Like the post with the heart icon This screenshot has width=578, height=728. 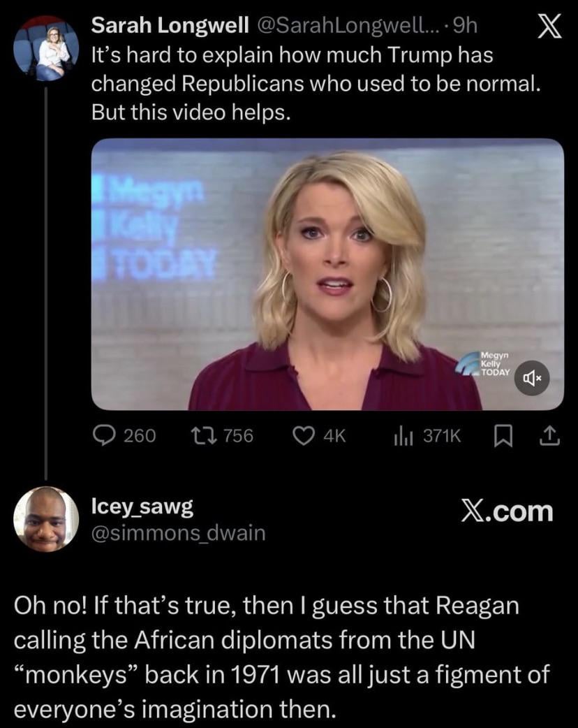pyautogui.click(x=305, y=436)
